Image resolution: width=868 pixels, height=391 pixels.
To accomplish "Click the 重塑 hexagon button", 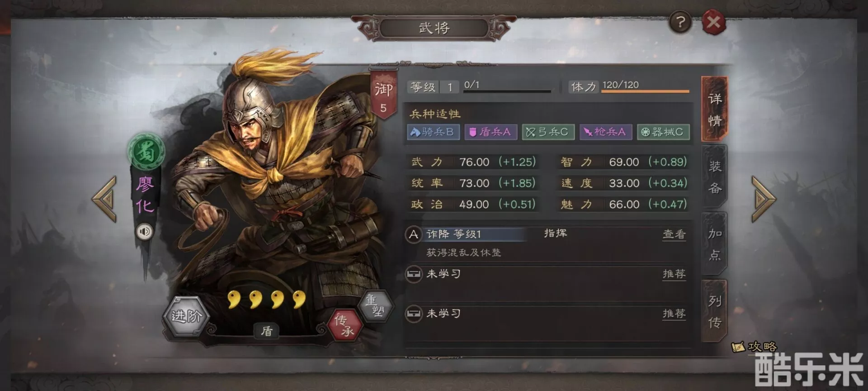I will (x=375, y=305).
